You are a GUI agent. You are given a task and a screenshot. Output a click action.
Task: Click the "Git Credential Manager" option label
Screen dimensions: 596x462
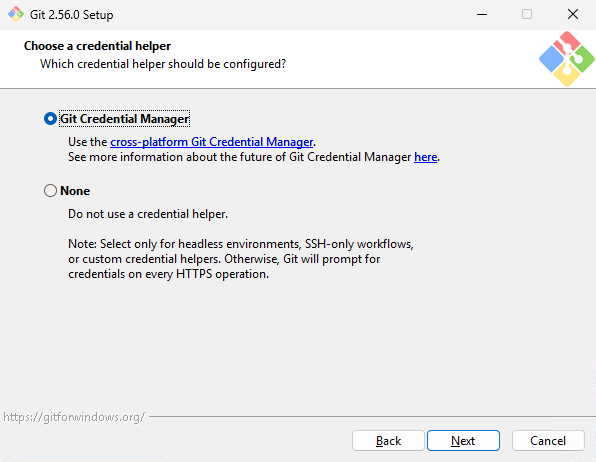125,119
